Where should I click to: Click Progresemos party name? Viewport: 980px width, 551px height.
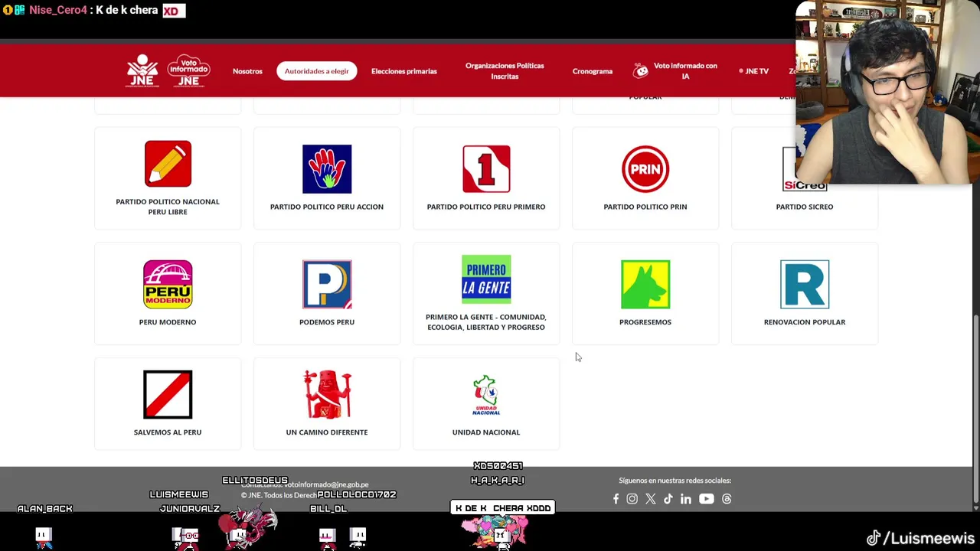(645, 322)
